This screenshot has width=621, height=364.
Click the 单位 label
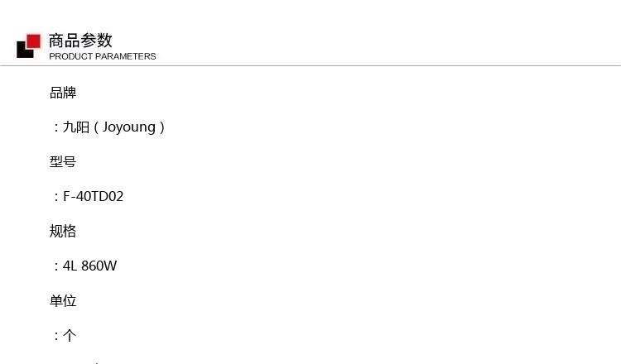[x=63, y=300]
